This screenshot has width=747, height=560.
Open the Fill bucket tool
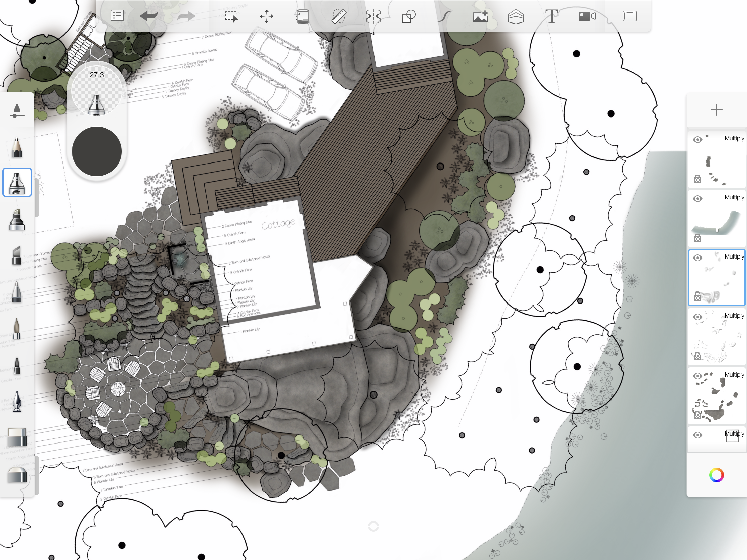click(302, 16)
